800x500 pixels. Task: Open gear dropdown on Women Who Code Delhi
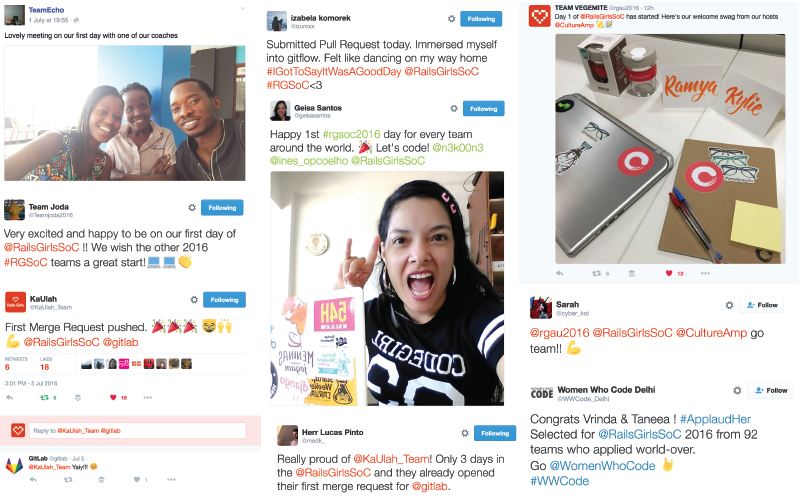click(x=737, y=390)
